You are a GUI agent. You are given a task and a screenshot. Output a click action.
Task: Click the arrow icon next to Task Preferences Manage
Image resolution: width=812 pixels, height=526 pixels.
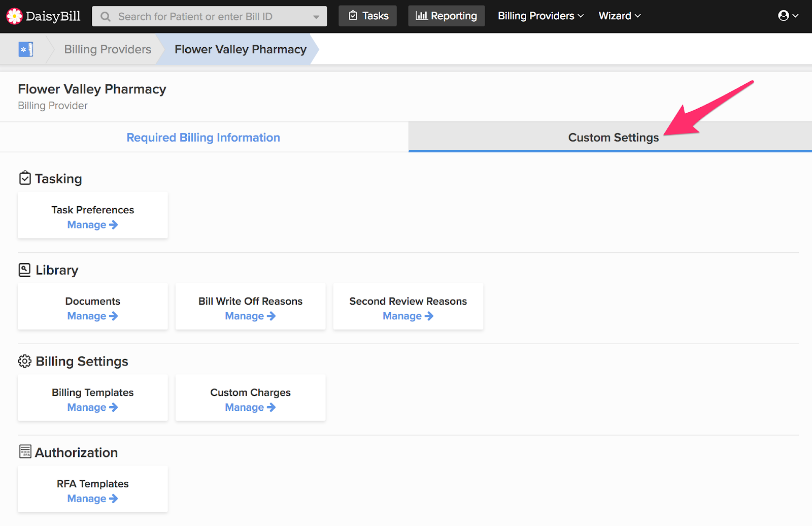(x=114, y=224)
